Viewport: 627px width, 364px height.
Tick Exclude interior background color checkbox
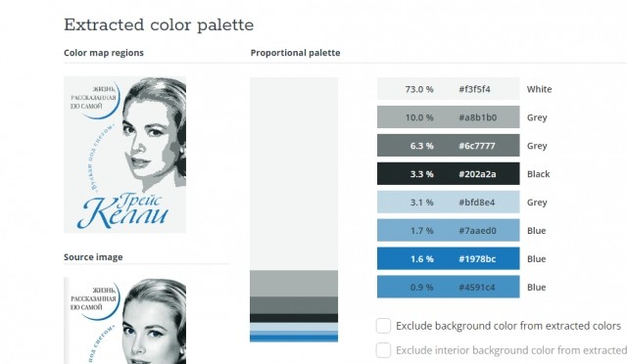383,350
